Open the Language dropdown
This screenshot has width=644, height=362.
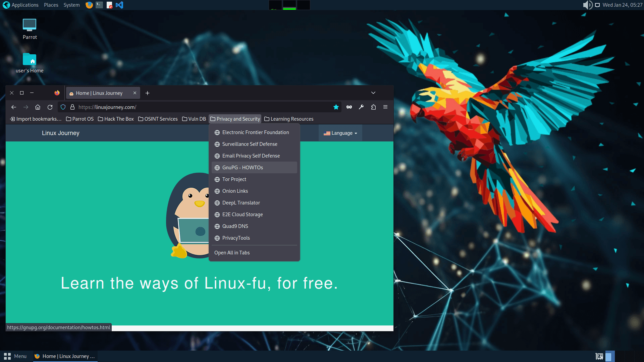click(340, 133)
